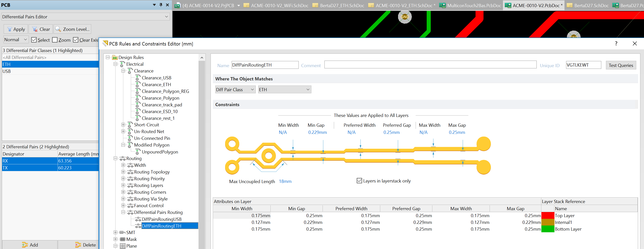Click the UnpouredPolygon rule icon
The image size is (644, 249).
(138, 152)
